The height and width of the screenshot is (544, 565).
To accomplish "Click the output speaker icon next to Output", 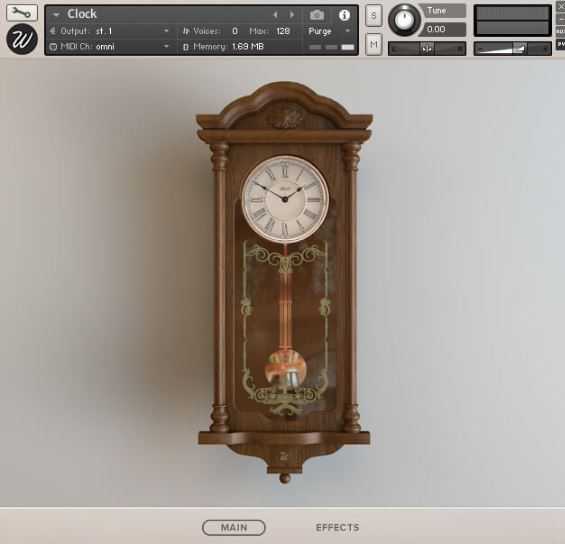I will (x=53, y=31).
